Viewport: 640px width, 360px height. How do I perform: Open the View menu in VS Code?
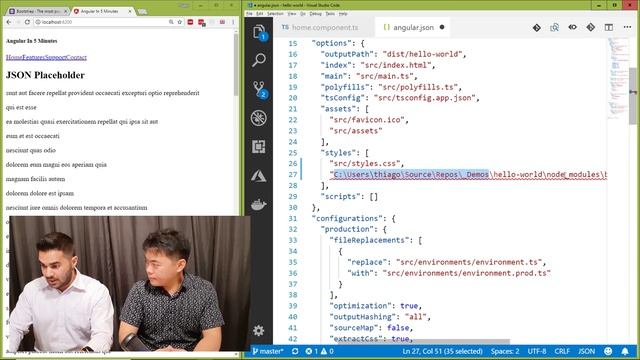[x=292, y=14]
